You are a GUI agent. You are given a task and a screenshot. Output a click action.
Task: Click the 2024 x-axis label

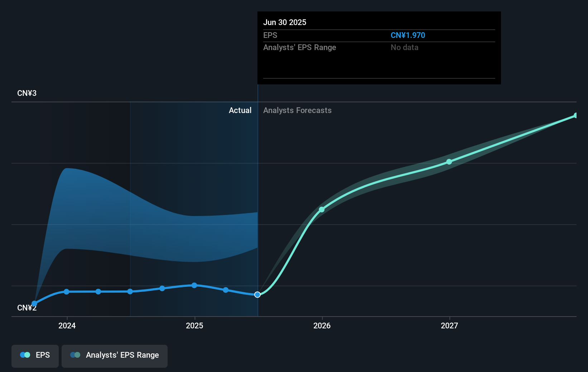click(x=67, y=325)
